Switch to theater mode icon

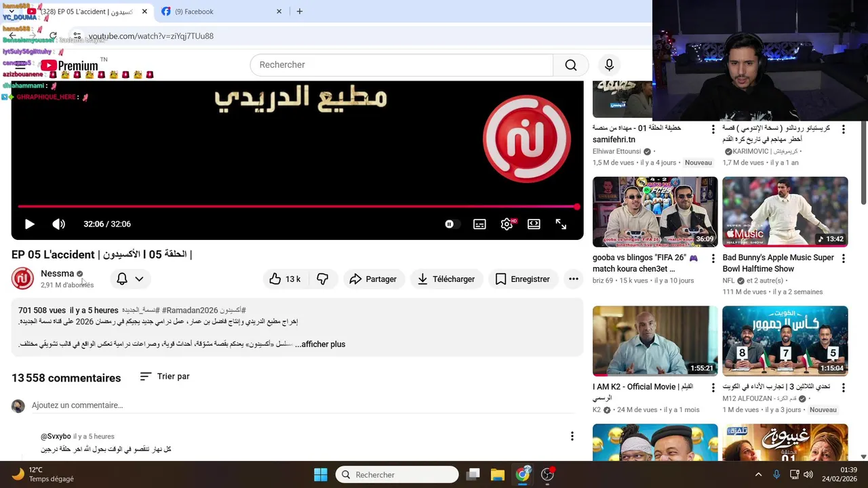(x=534, y=224)
